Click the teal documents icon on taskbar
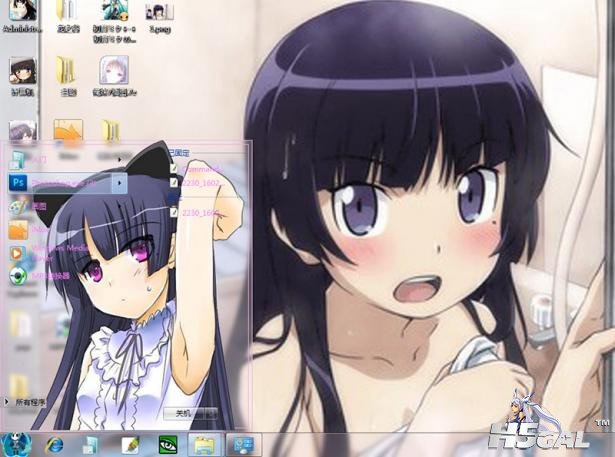615x457 pixels. (x=92, y=445)
